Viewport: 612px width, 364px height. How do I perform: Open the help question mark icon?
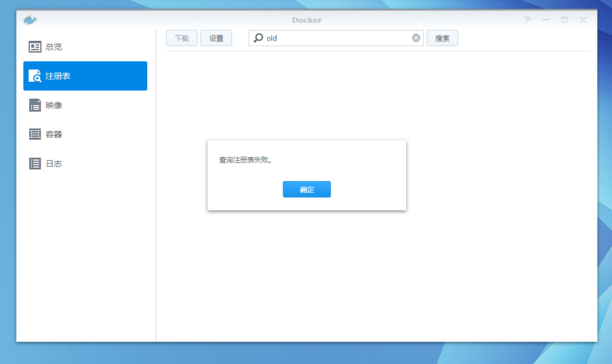point(527,19)
